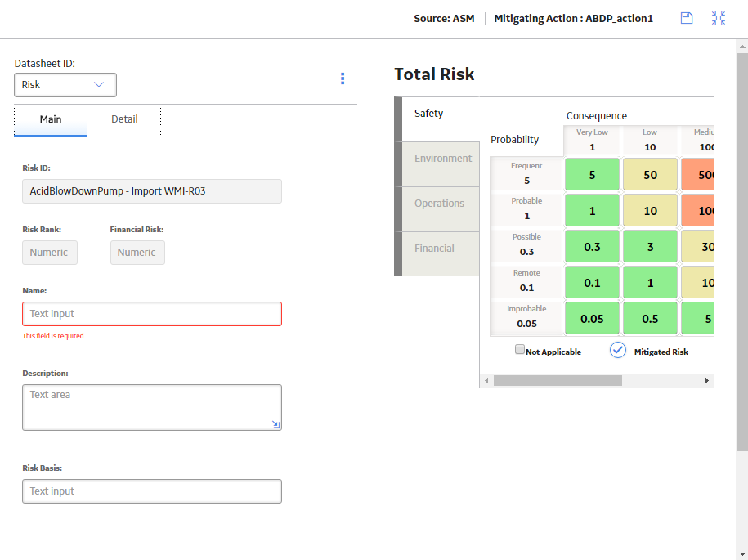Click the risk matrix horizontal scrollbar thumb
The height and width of the screenshot is (560, 748).
click(558, 381)
